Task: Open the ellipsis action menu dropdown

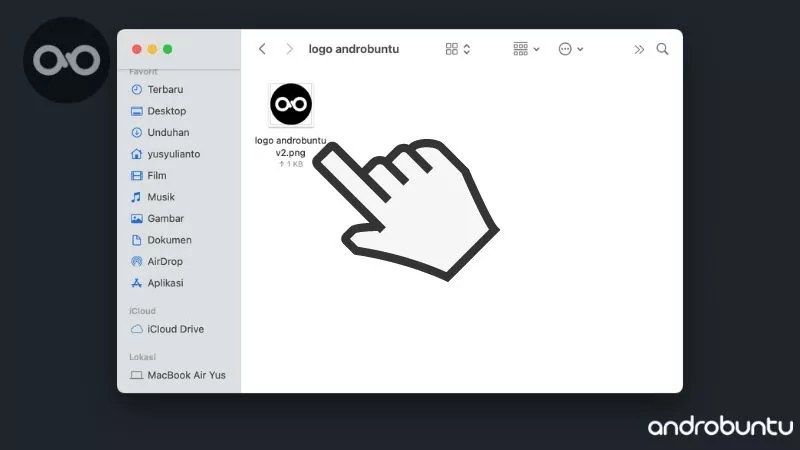Action: click(x=570, y=49)
